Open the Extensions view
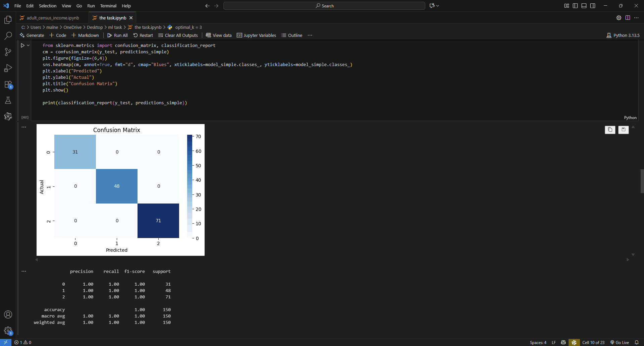The width and height of the screenshot is (644, 346). tap(8, 84)
